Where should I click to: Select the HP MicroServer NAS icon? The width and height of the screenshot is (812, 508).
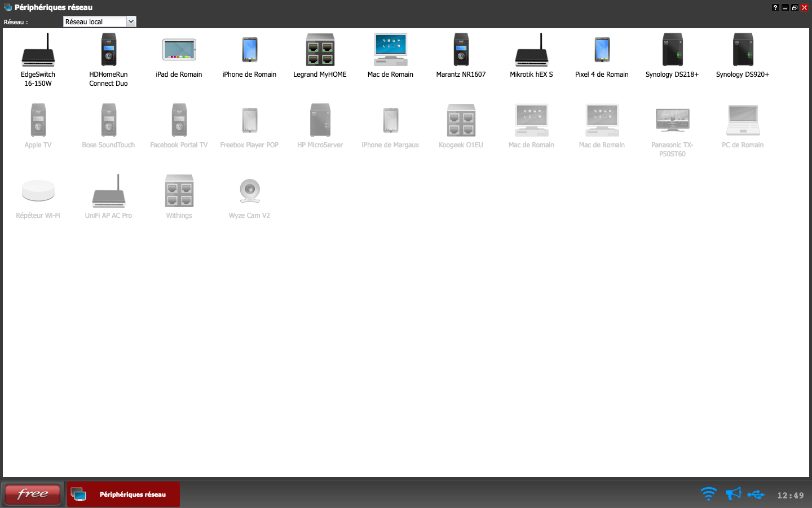(x=320, y=120)
